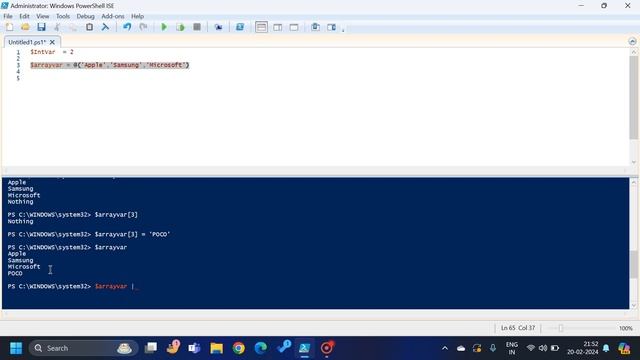This screenshot has width=640, height=360.
Task: Open the Windows Start menu
Action: 16,348
